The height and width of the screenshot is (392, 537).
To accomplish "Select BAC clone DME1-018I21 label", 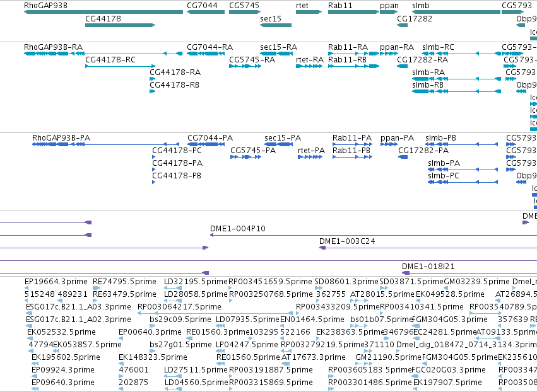I will click(x=428, y=267).
